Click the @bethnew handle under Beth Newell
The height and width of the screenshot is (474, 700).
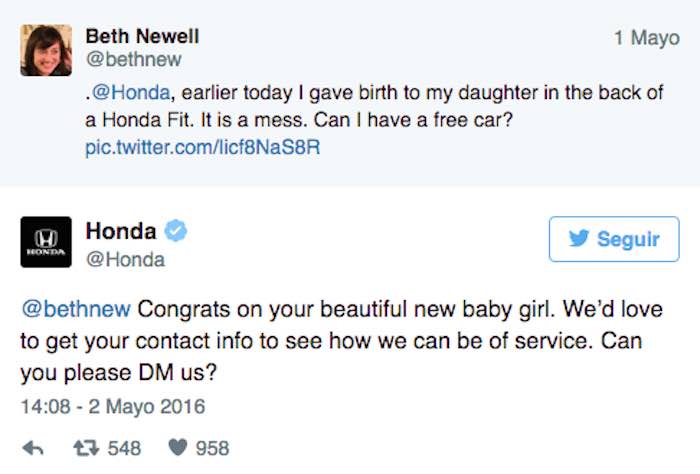pyautogui.click(x=133, y=60)
